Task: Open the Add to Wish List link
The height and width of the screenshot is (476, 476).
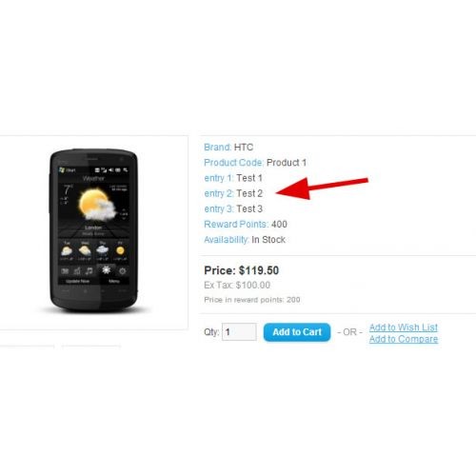Action: [x=404, y=327]
